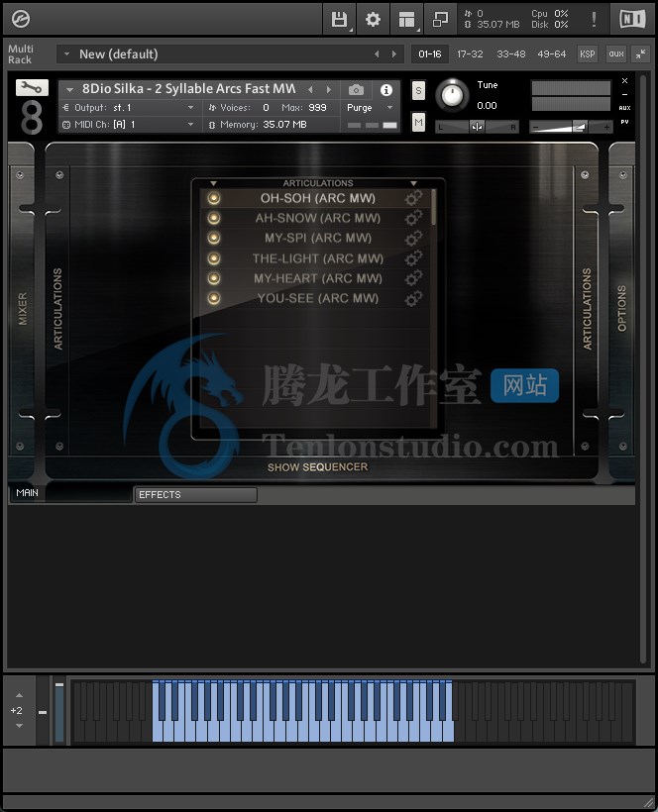This screenshot has height=812, width=658.
Task: Select next multi with right arrow
Action: coord(394,53)
